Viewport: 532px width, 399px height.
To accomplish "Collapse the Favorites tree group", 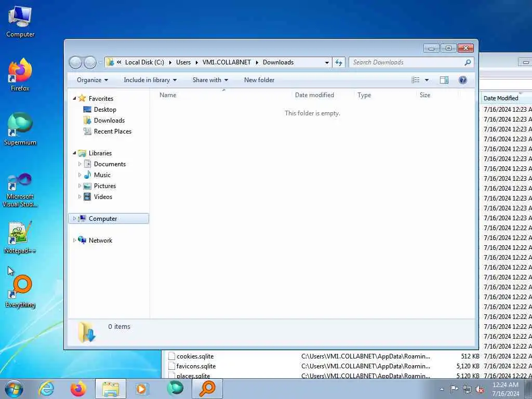I will [75, 98].
